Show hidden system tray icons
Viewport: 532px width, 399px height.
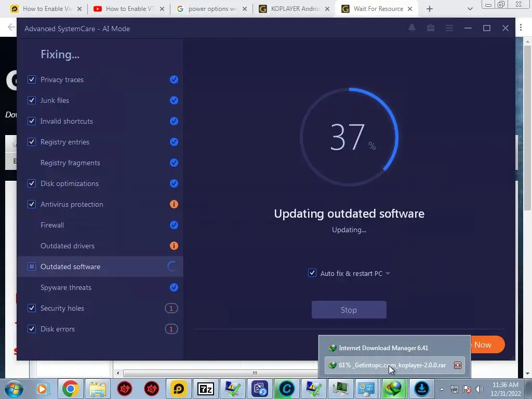point(442,389)
